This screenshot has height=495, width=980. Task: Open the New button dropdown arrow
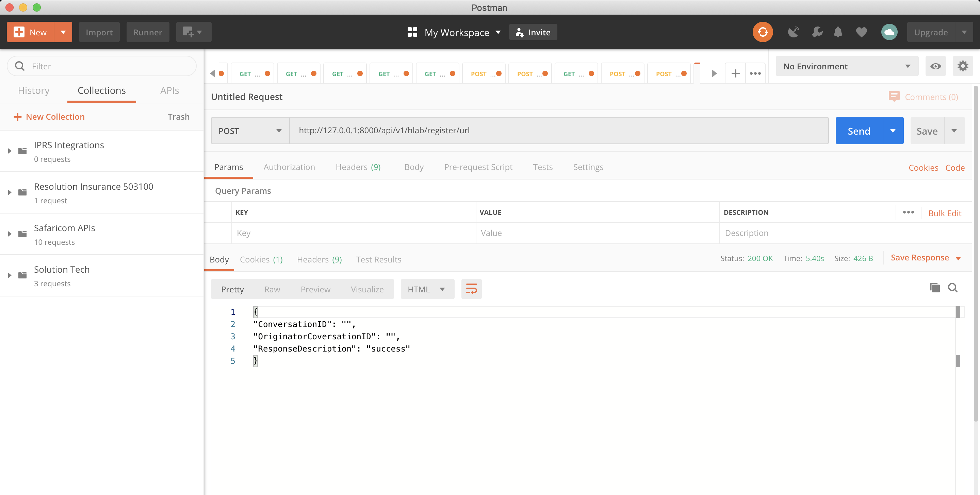click(63, 32)
